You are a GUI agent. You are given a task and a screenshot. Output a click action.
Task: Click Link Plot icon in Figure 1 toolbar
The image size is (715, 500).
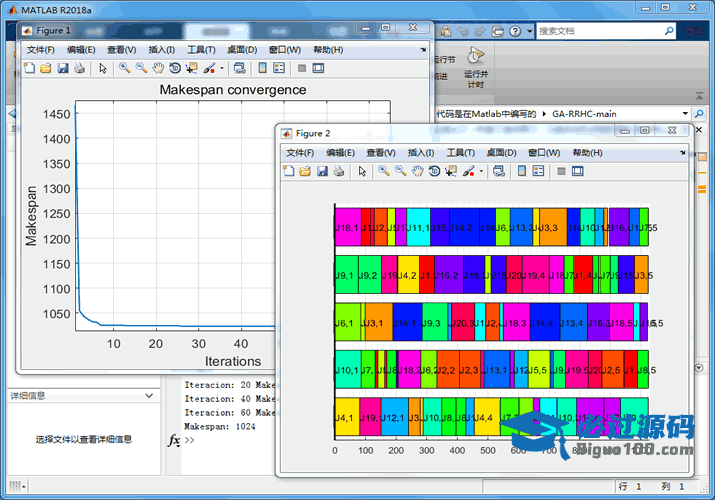239,68
